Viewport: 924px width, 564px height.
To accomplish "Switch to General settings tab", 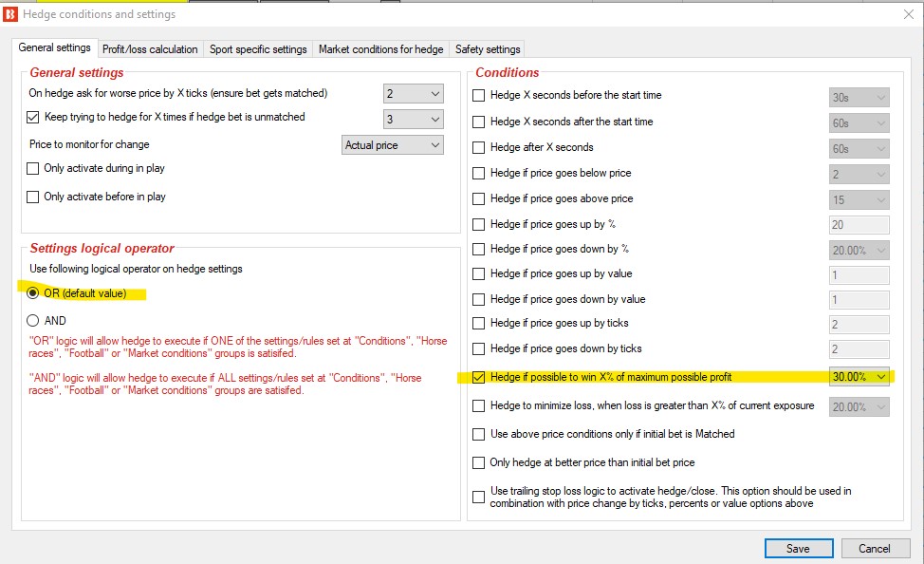I will (x=54, y=47).
